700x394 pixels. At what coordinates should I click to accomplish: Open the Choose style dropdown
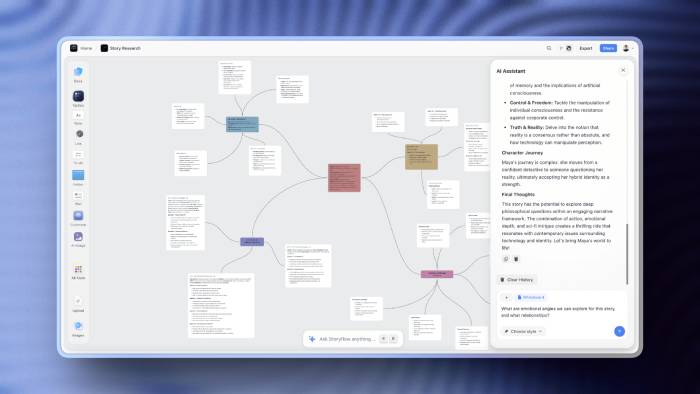coord(523,332)
